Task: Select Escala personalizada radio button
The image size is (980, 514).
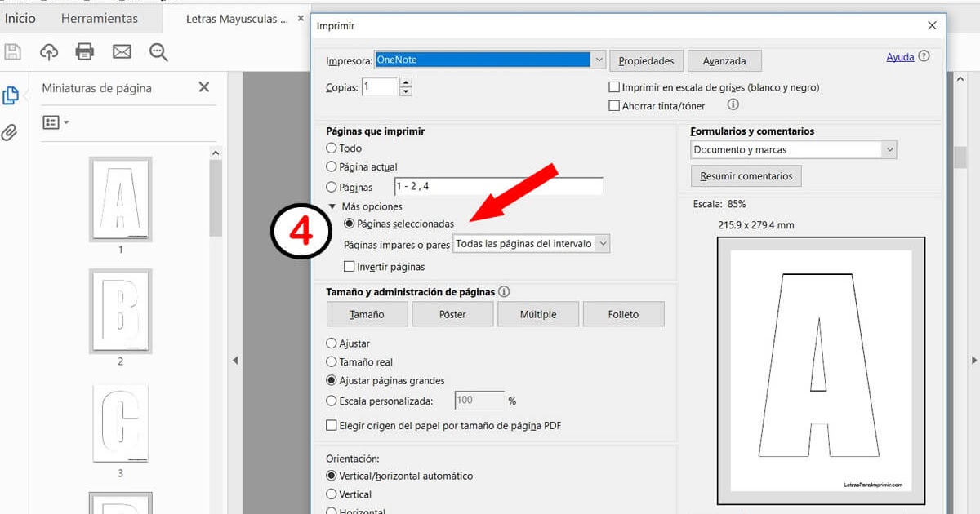Action: [332, 401]
